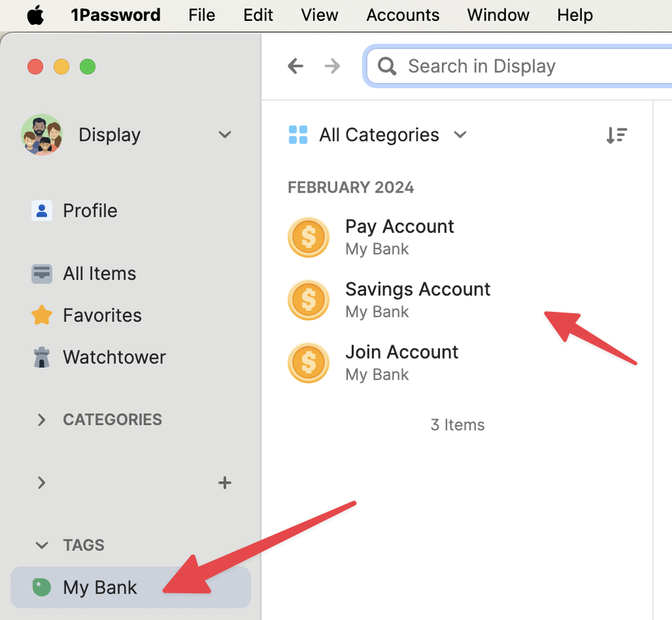672x620 pixels.
Task: Open the sort order options icon
Action: [x=617, y=135]
